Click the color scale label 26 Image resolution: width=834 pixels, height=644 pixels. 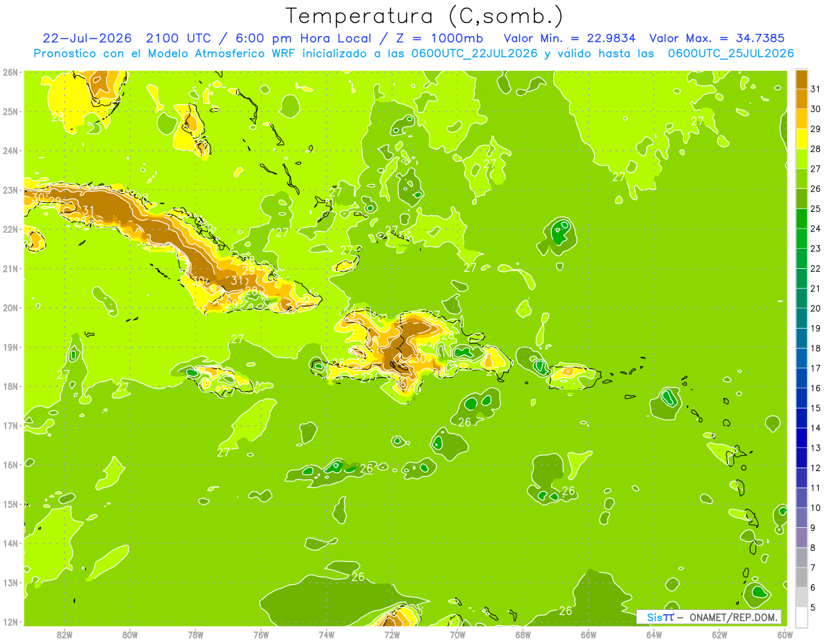[x=816, y=189]
